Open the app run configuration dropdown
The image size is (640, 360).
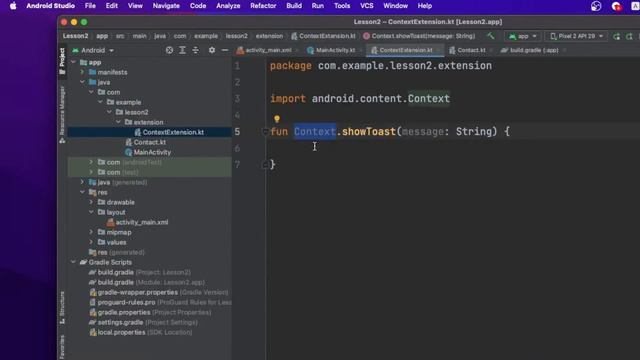(x=522, y=36)
